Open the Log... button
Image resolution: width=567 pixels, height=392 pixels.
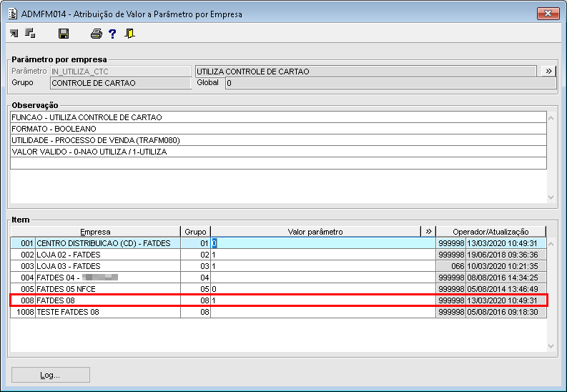[x=51, y=375]
